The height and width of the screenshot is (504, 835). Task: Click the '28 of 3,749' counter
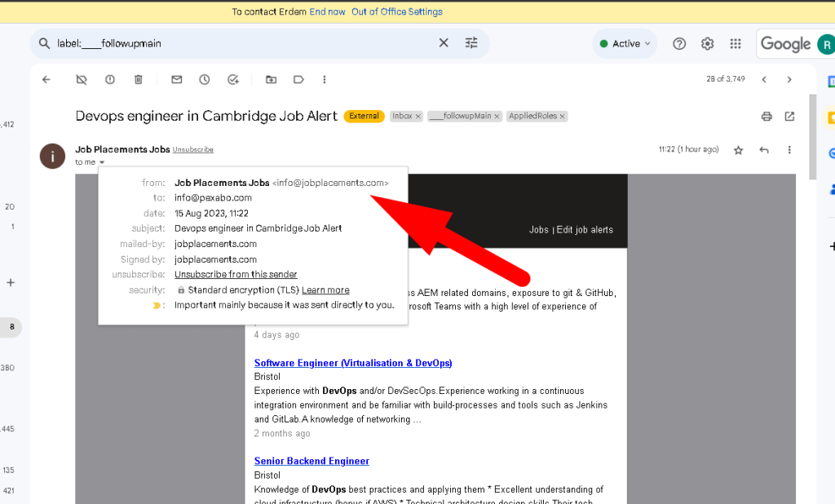coord(725,79)
